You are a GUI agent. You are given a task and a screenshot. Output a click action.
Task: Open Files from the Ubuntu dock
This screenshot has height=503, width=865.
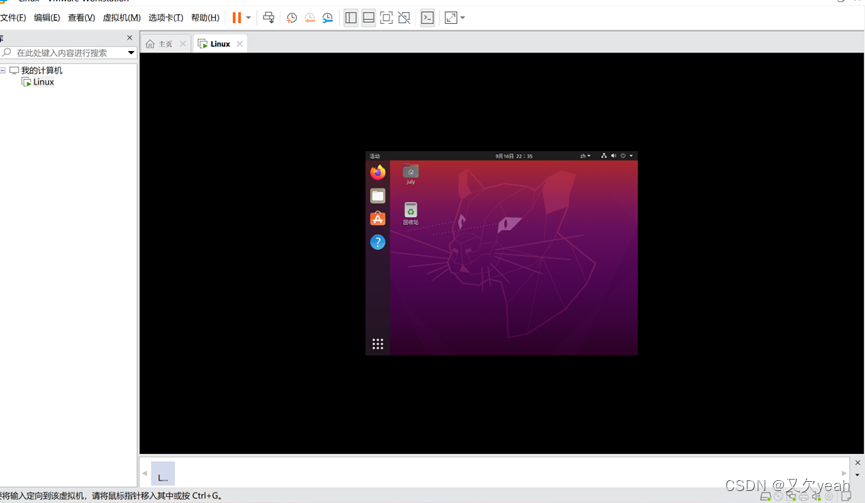(x=378, y=196)
